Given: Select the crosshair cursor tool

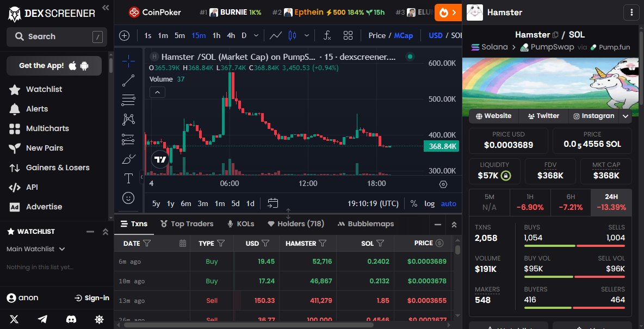Looking at the screenshot, I should click(128, 61).
